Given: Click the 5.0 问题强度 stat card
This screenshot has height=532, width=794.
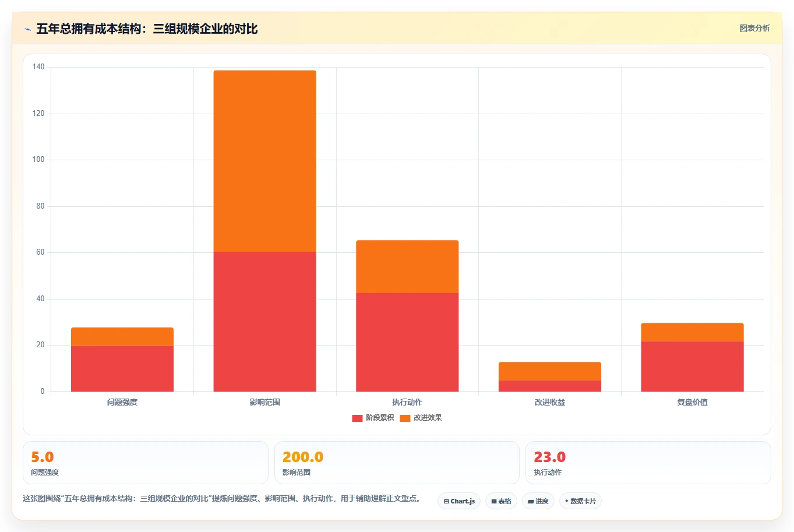Looking at the screenshot, I should [146, 463].
